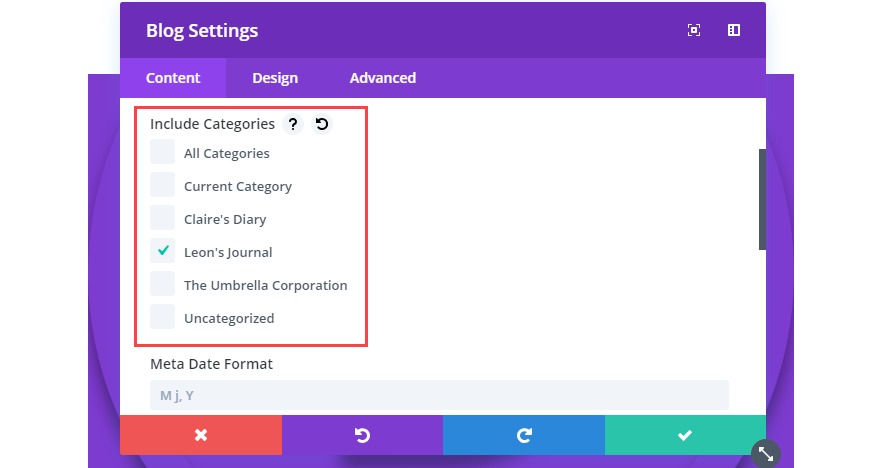
Task: Open the Include Categories help question mark
Action: coord(292,123)
